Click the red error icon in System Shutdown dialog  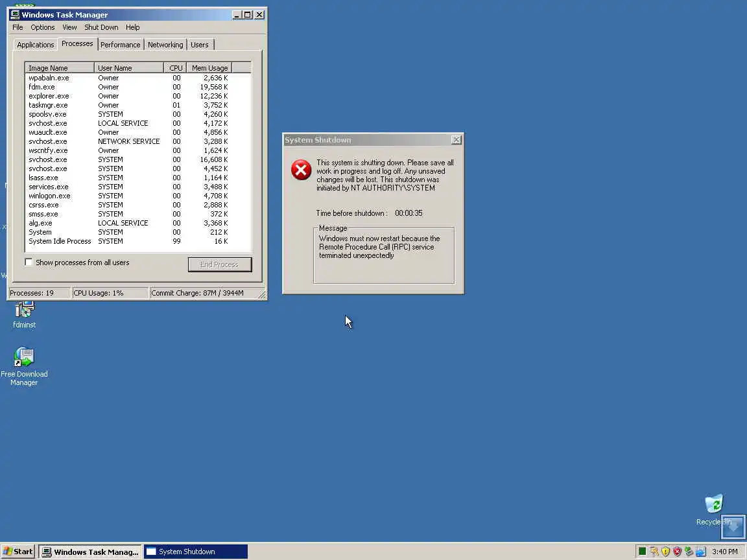pos(301,170)
